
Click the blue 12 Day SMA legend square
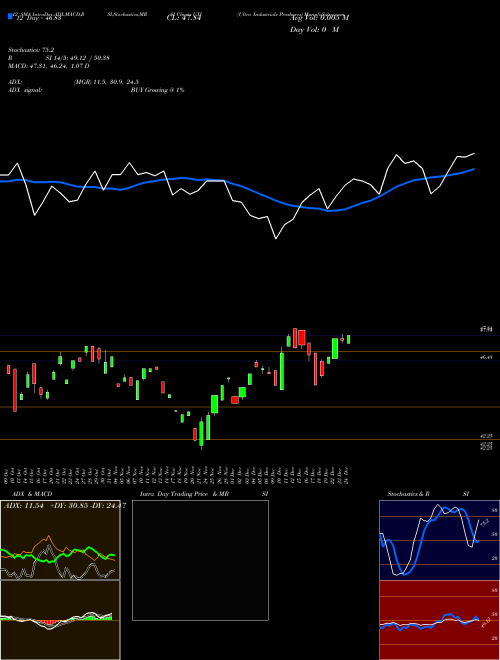10,16
